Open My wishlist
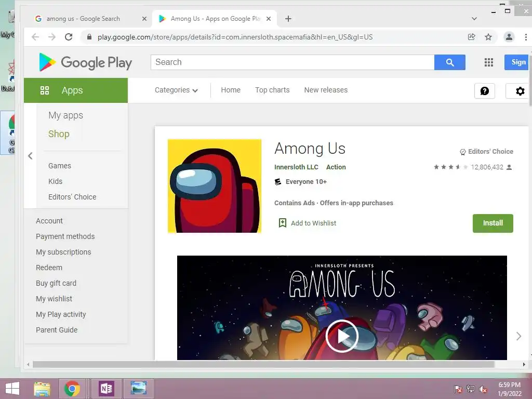Image resolution: width=532 pixels, height=399 pixels. 54,299
